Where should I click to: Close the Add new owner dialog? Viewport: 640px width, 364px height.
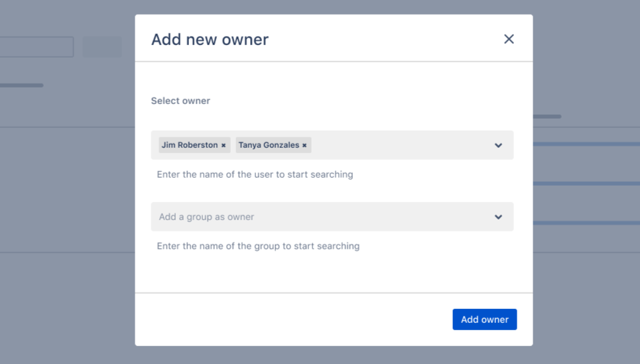pyautogui.click(x=509, y=39)
